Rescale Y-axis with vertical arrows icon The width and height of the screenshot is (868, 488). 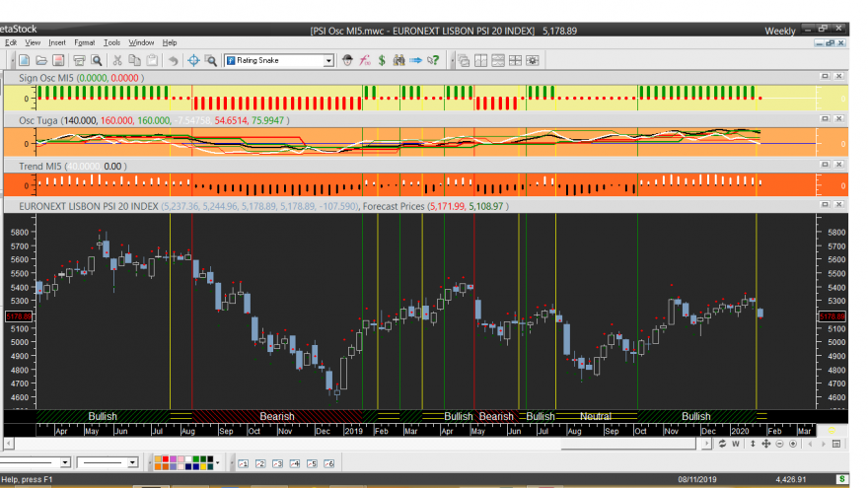point(753,444)
